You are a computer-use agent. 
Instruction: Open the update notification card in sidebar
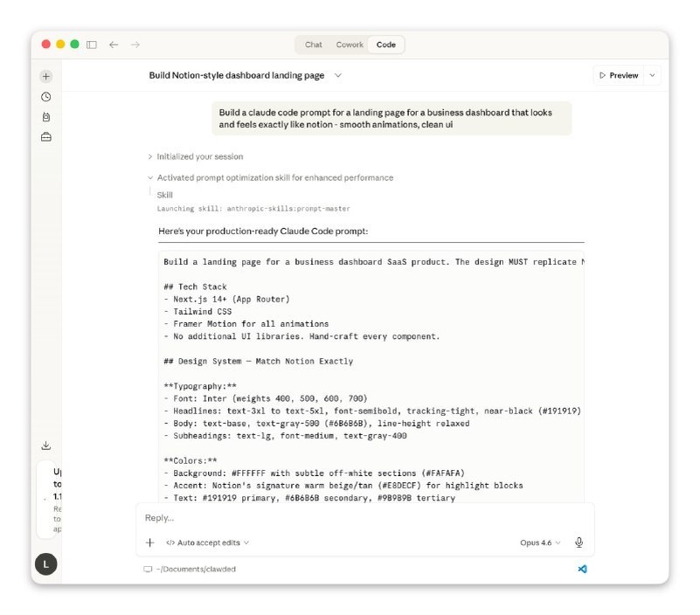[49, 500]
